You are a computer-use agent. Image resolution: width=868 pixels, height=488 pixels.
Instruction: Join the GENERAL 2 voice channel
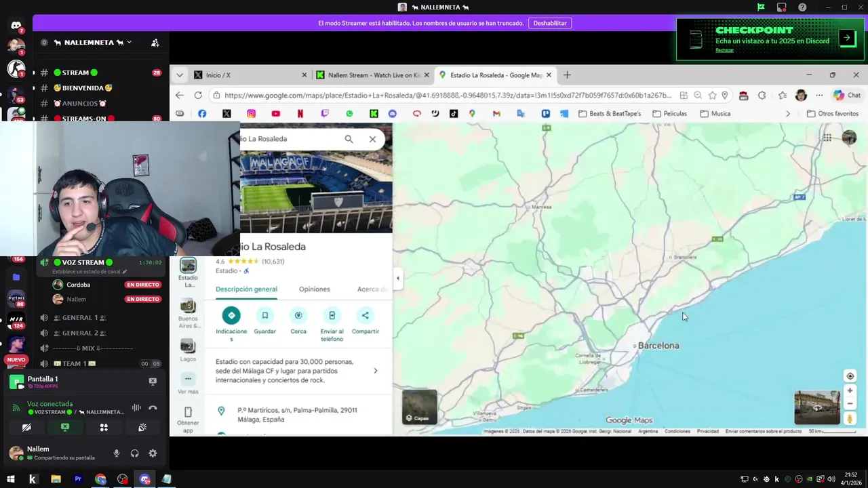(100, 333)
